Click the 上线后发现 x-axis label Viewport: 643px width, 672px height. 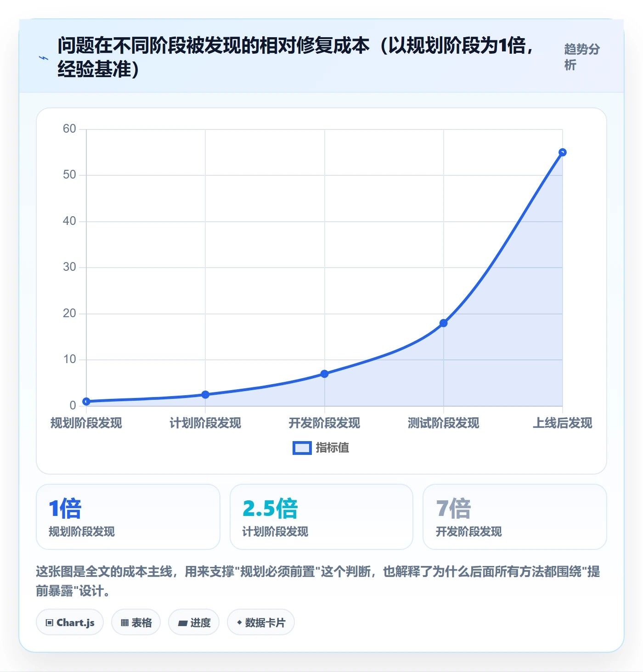coord(562,423)
